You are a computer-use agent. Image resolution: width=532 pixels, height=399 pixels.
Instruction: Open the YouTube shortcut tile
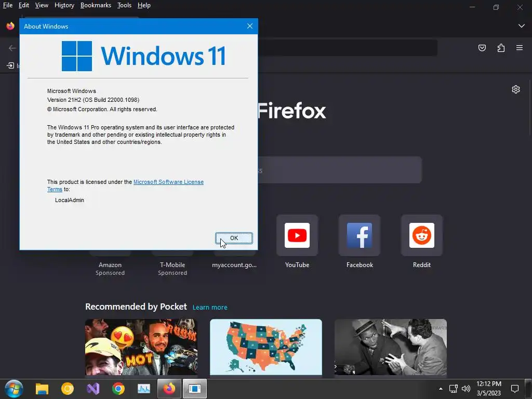point(297,235)
